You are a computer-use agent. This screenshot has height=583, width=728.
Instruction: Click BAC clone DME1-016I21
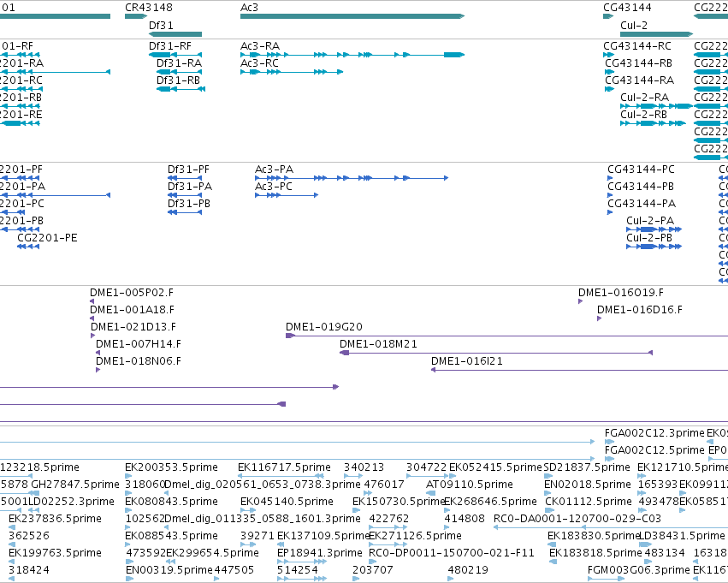[579, 370]
